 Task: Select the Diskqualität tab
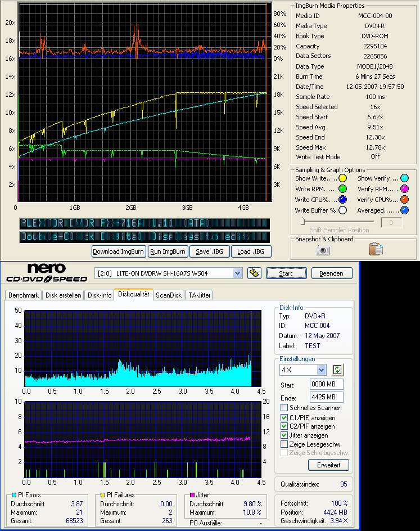point(134,294)
